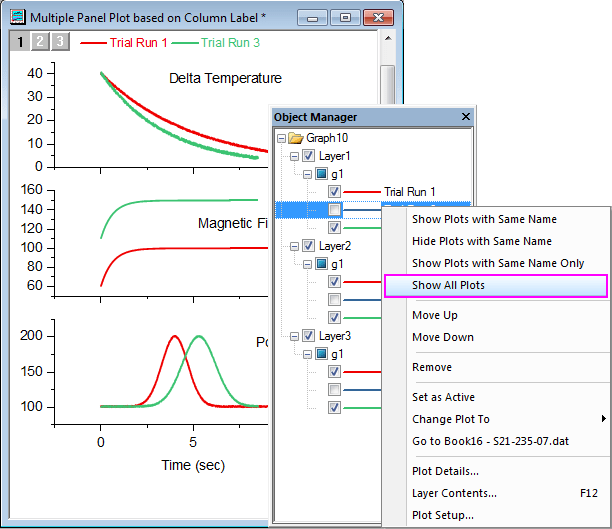Image resolution: width=612 pixels, height=529 pixels.
Task: Select layer 1 button in graph window
Action: tap(20, 41)
